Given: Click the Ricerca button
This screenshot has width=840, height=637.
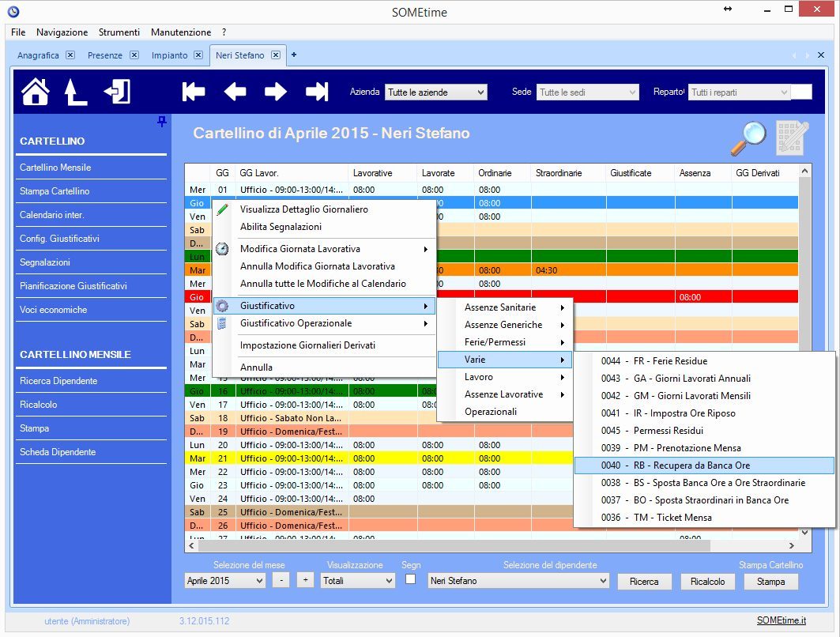Looking at the screenshot, I should pos(644,582).
